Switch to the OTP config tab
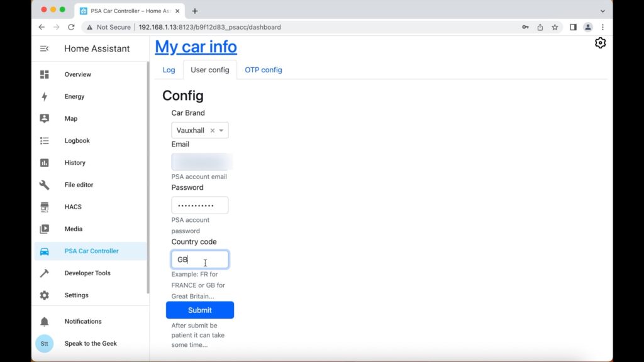 click(264, 70)
